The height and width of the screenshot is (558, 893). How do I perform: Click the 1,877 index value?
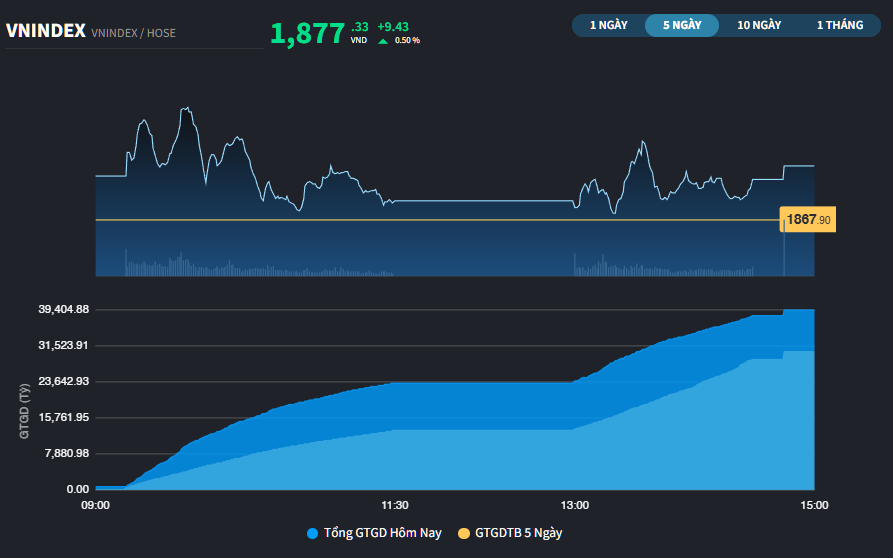click(x=307, y=34)
